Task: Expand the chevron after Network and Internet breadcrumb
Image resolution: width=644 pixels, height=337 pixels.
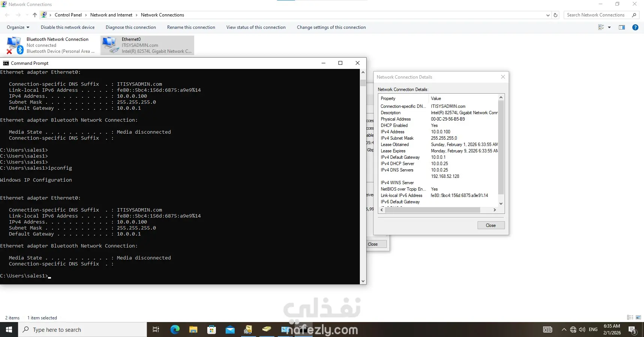Action: [136, 15]
